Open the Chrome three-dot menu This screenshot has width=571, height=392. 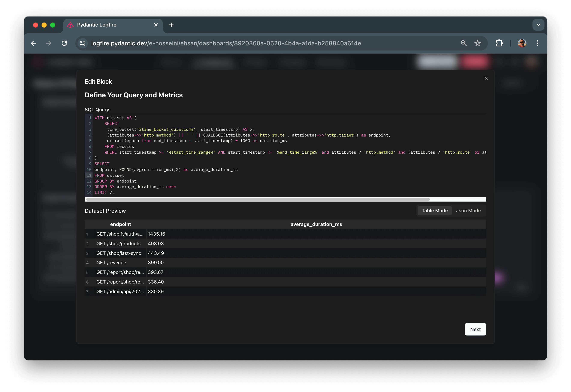click(x=537, y=43)
